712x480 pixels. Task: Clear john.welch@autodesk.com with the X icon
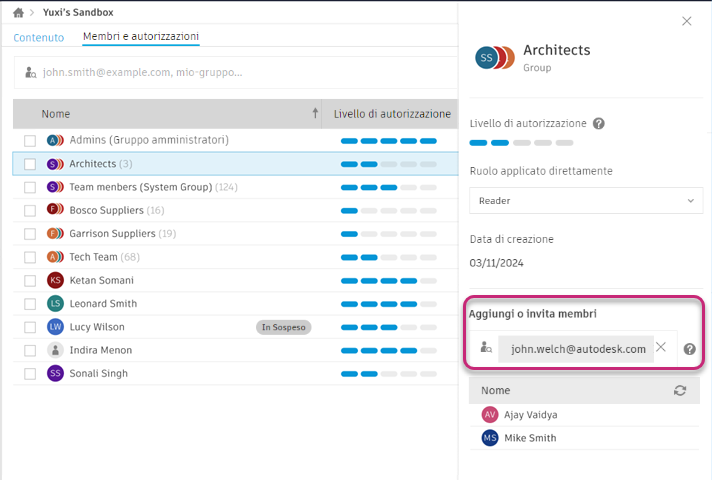coord(661,347)
